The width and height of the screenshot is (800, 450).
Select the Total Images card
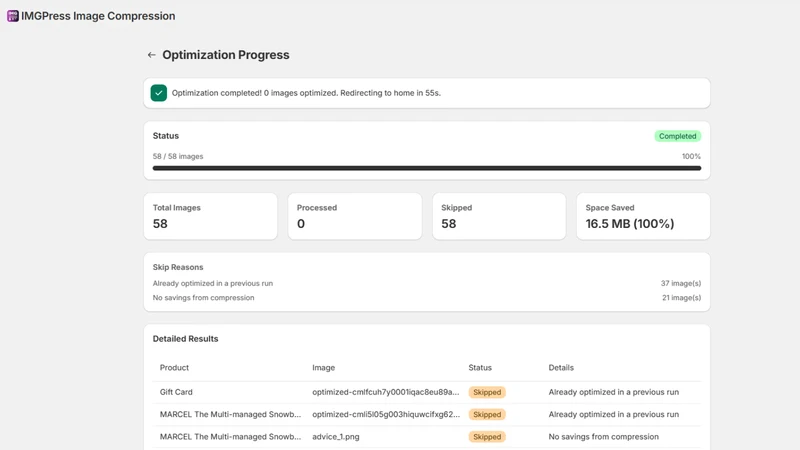[210, 216]
